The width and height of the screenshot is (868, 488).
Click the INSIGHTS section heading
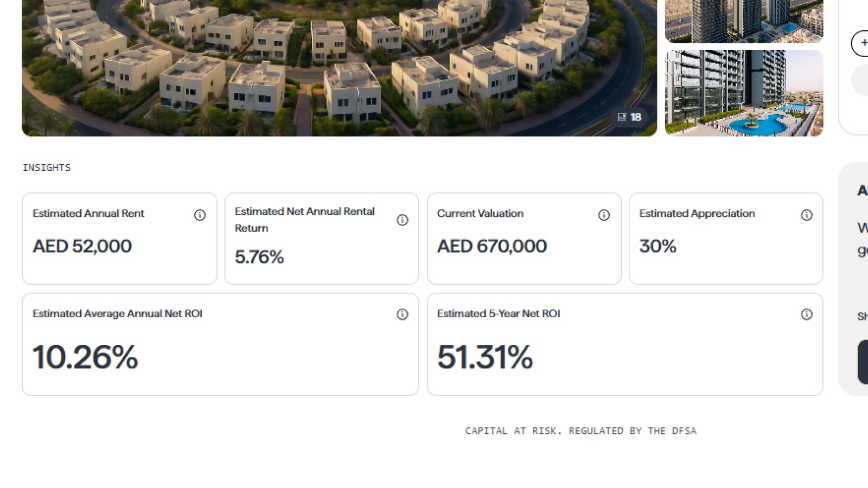click(46, 168)
